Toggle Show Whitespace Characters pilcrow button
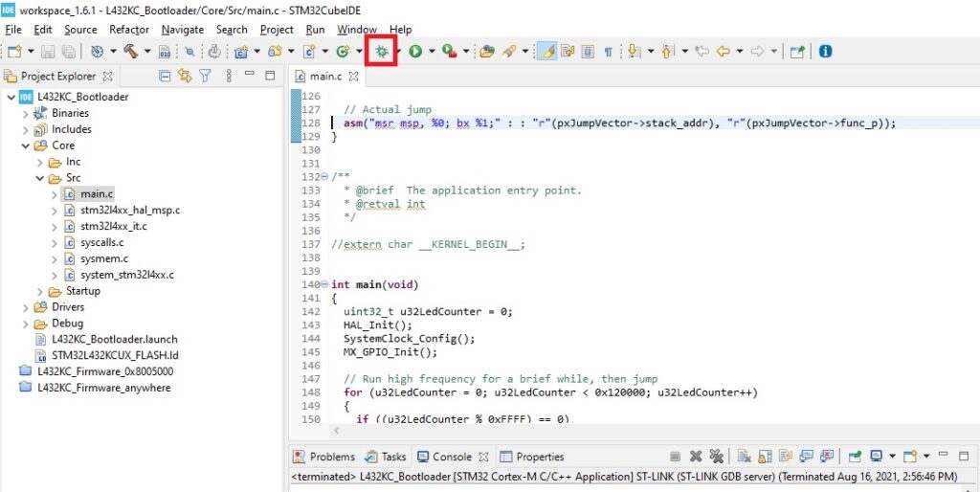The height and width of the screenshot is (492, 980). pyautogui.click(x=607, y=52)
